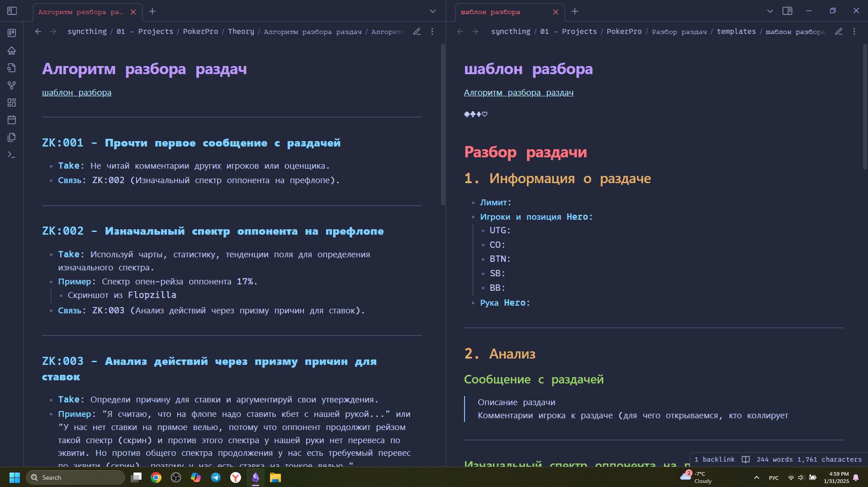
Task: Click the Сообщение с раздачей heading
Action: [534, 379]
